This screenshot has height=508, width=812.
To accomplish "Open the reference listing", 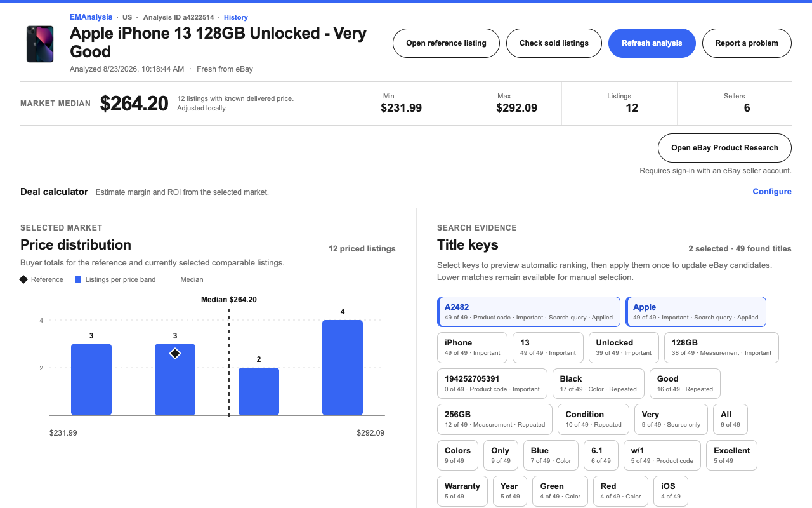I will [x=446, y=43].
